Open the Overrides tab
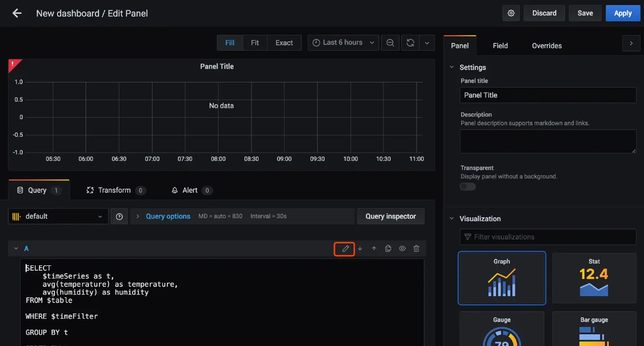The image size is (644, 346). point(546,46)
